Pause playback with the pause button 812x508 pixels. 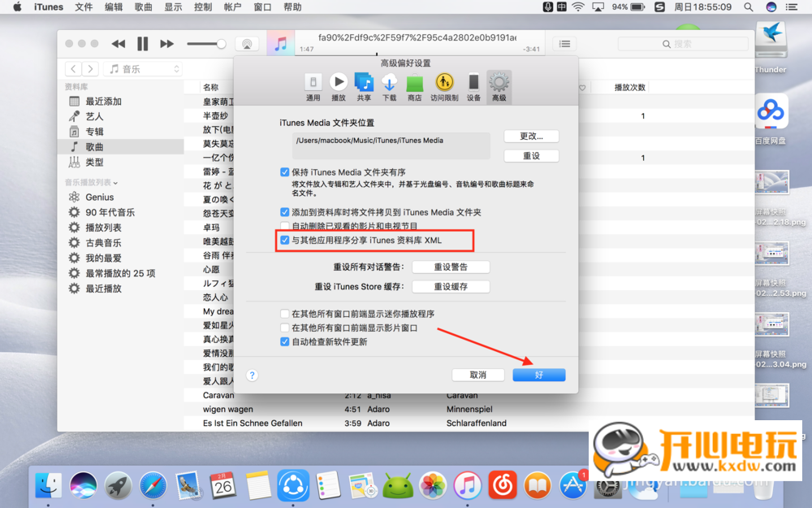(142, 44)
